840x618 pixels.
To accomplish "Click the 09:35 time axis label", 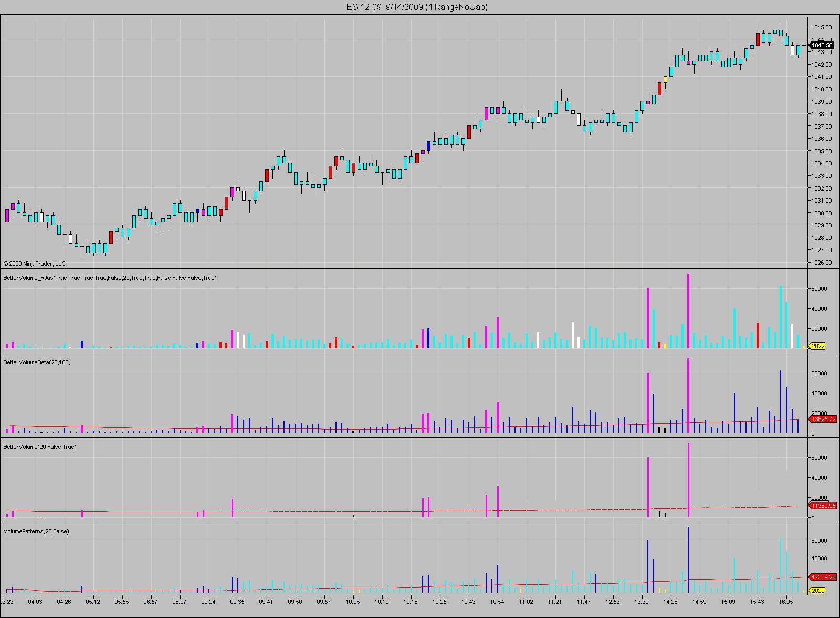I will 237,602.
